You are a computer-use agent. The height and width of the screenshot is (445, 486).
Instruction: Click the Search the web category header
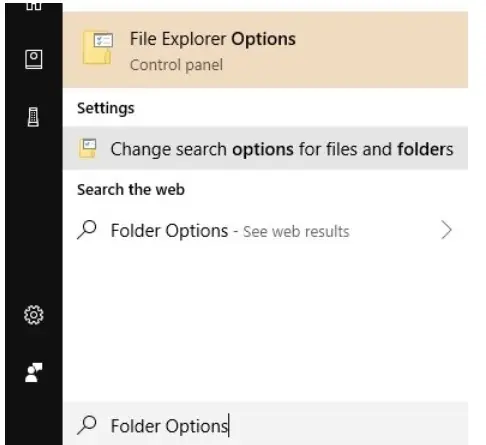click(131, 190)
